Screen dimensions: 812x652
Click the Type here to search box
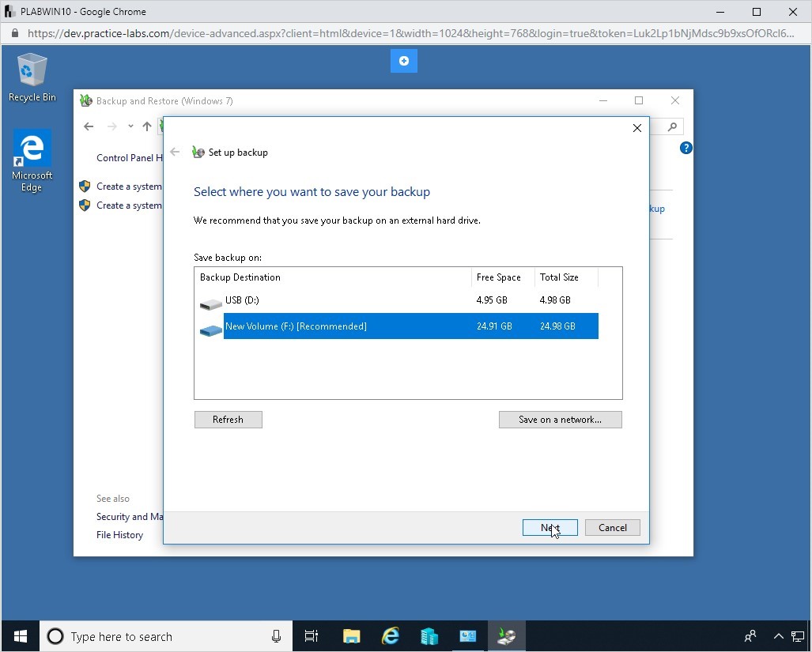tap(166, 636)
